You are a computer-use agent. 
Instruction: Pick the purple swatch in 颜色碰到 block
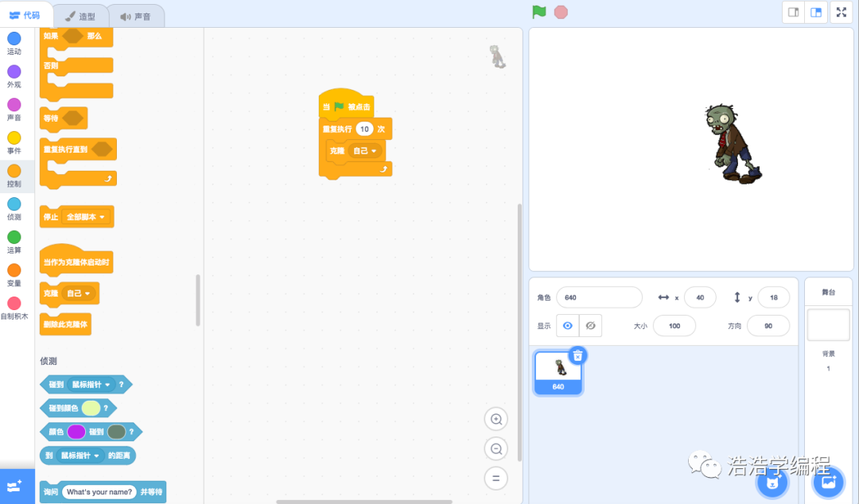coord(76,432)
